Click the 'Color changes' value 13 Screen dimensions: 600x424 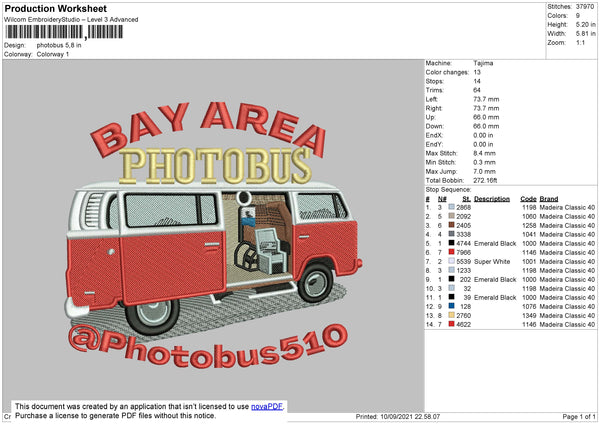(477, 72)
